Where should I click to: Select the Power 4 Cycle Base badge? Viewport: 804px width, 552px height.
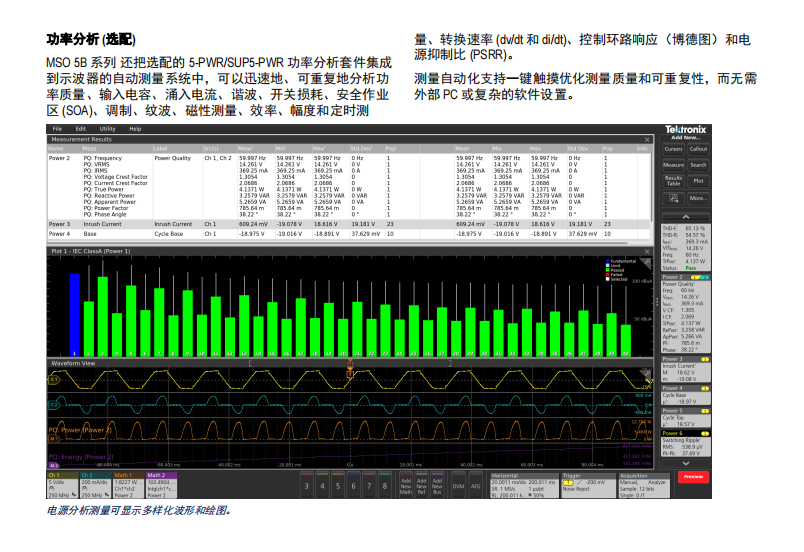(x=686, y=395)
